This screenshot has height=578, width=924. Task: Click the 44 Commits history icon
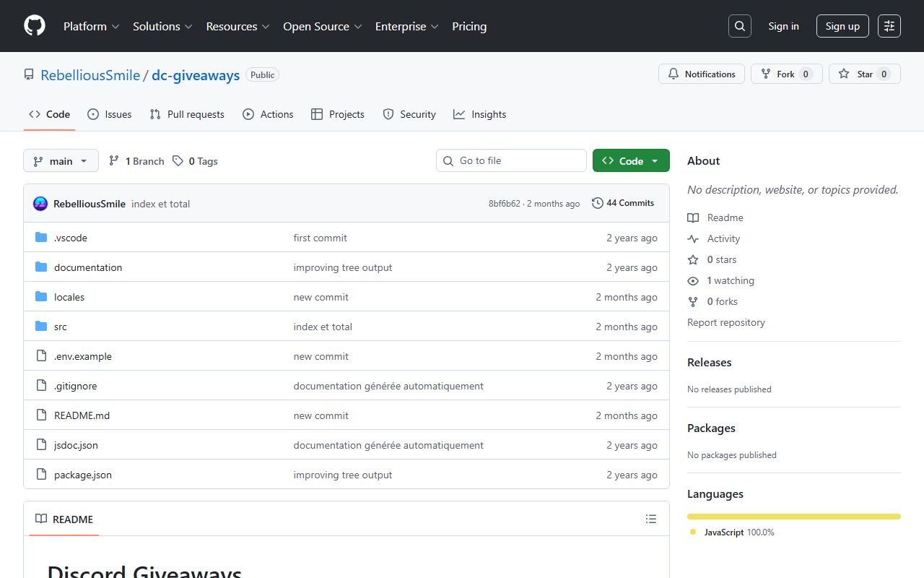598,203
